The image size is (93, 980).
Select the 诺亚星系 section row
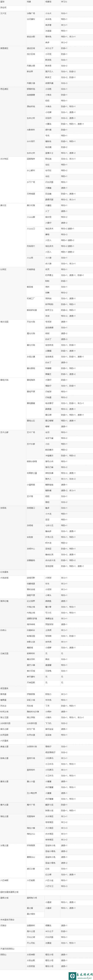click(x=46, y=689)
